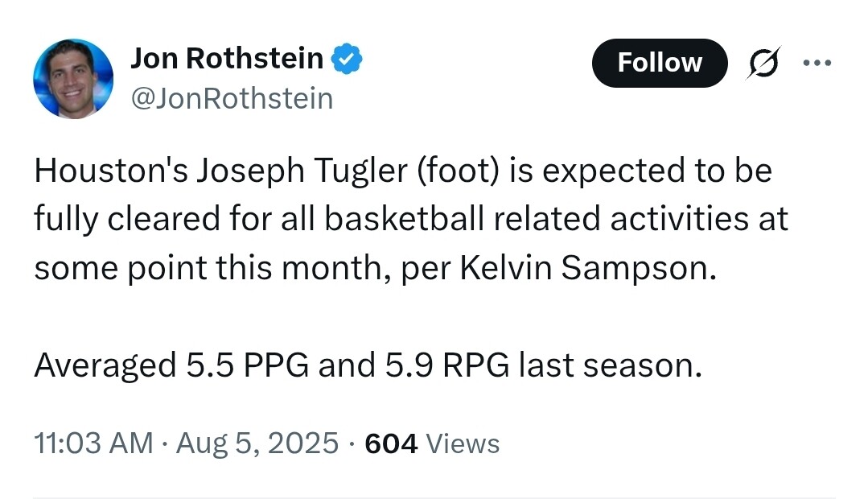Click the 5.5 PPG statistic
Screen dimensions: 868x499
(248, 365)
